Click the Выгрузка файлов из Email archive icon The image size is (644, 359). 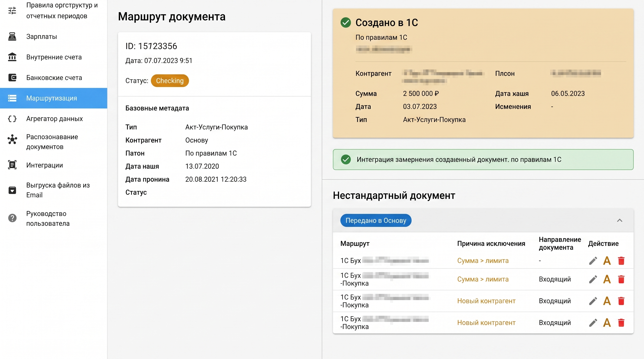pos(12,190)
